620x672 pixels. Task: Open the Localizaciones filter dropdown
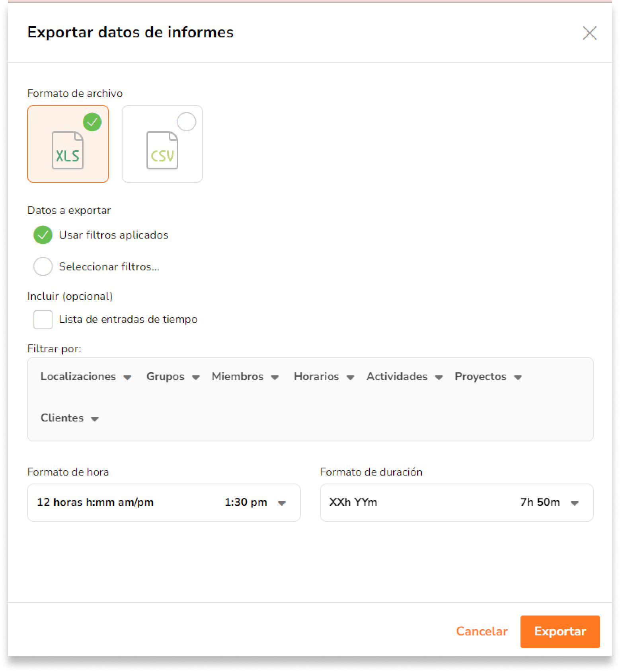point(86,377)
